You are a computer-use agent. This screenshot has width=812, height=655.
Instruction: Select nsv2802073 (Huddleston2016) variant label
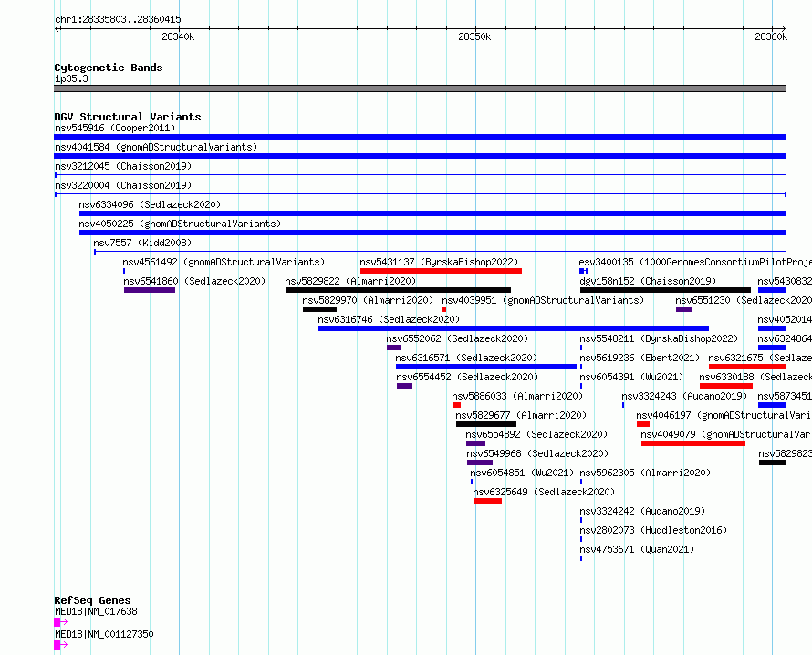tap(653, 530)
